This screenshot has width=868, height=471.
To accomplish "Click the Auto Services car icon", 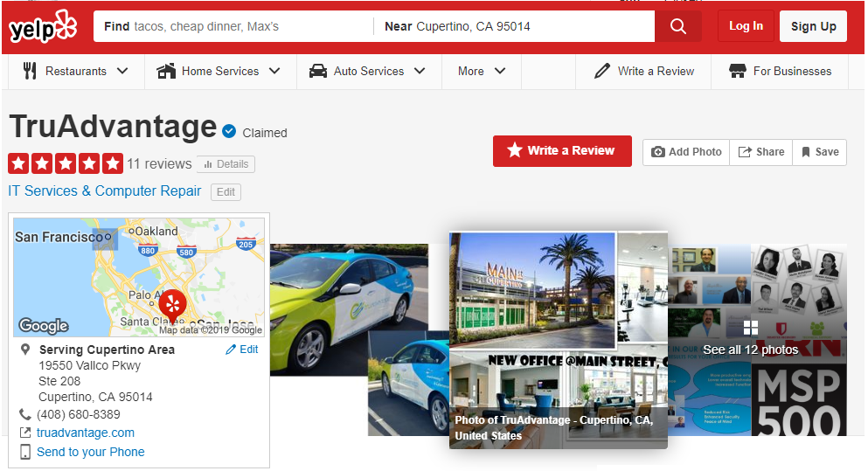I will pos(318,71).
